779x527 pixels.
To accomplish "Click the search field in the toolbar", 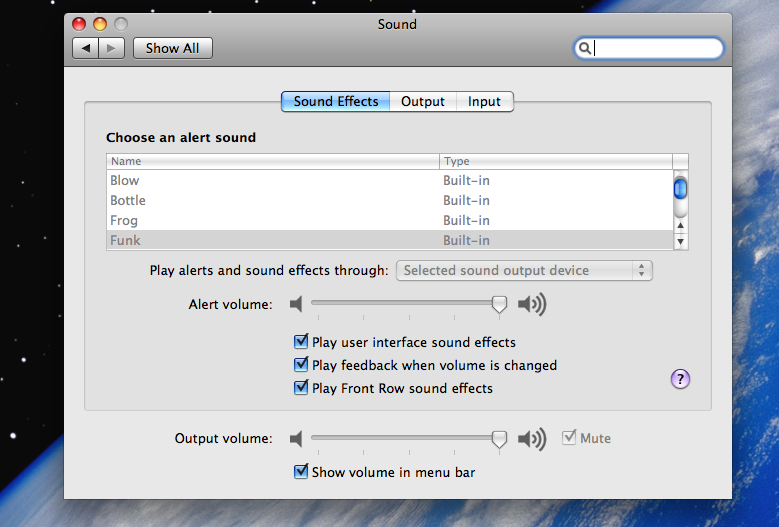I will click(648, 48).
